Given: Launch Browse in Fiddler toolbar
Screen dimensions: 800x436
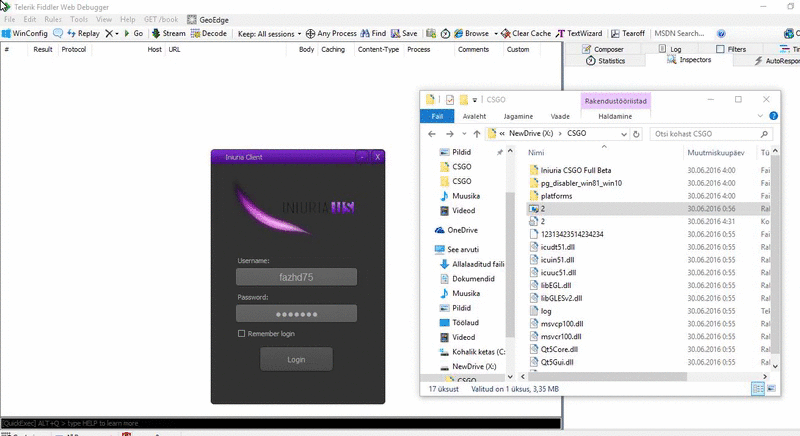Looking at the screenshot, I should click(472, 33).
